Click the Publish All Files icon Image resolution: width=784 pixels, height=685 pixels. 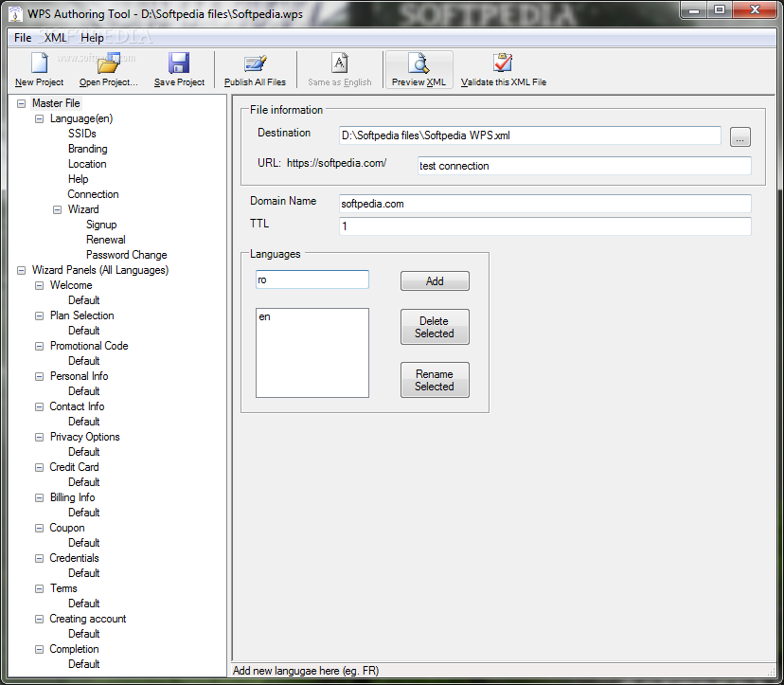tap(255, 63)
